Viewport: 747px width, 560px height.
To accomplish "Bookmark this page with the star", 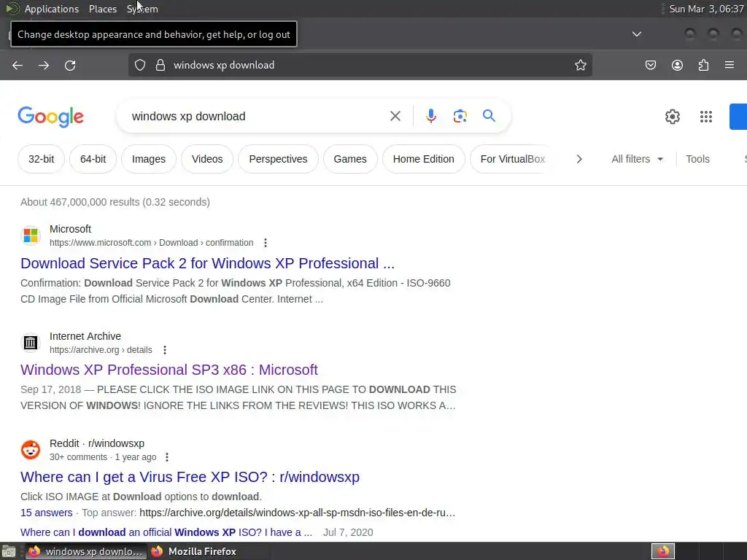I will tap(580, 65).
